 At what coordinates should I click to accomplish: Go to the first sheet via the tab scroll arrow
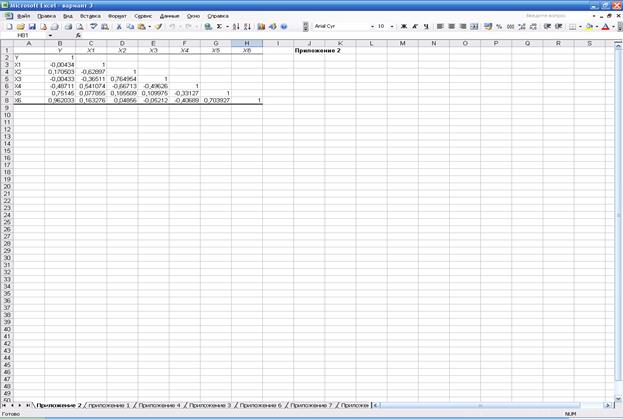point(4,405)
